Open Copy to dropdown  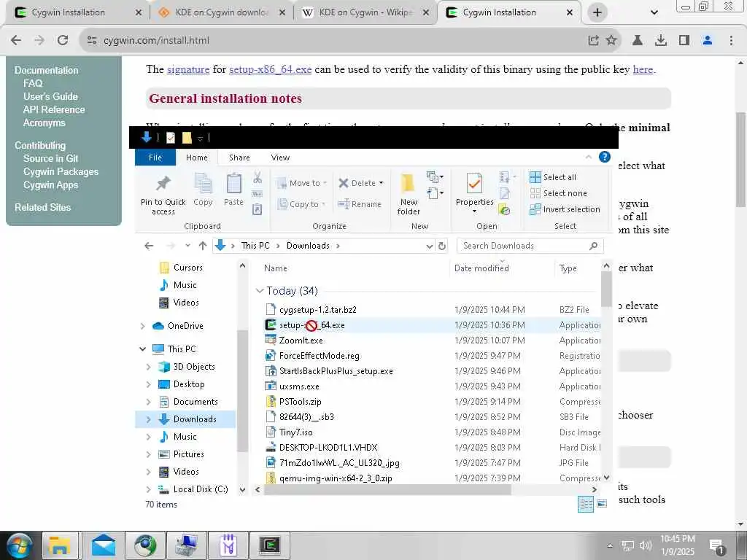[x=301, y=204]
